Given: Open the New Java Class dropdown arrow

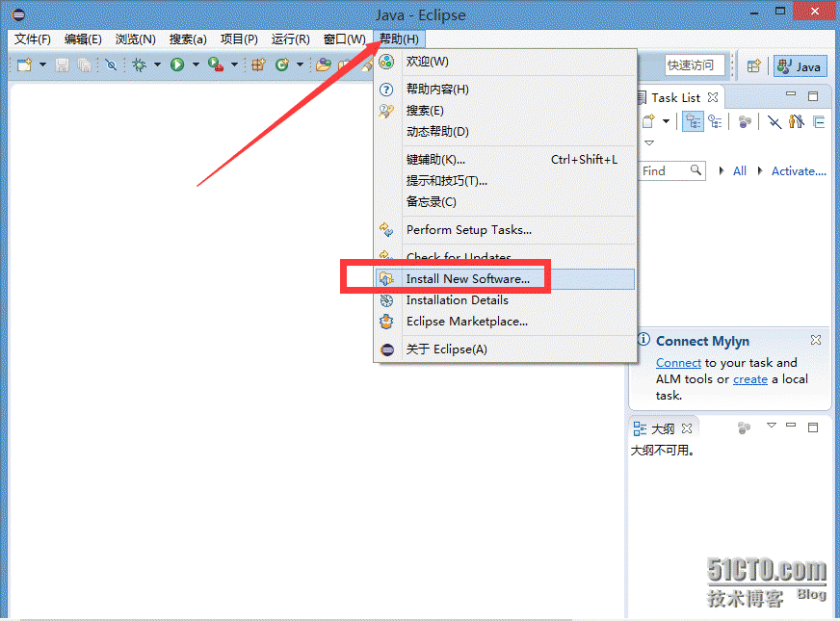Looking at the screenshot, I should click(300, 65).
